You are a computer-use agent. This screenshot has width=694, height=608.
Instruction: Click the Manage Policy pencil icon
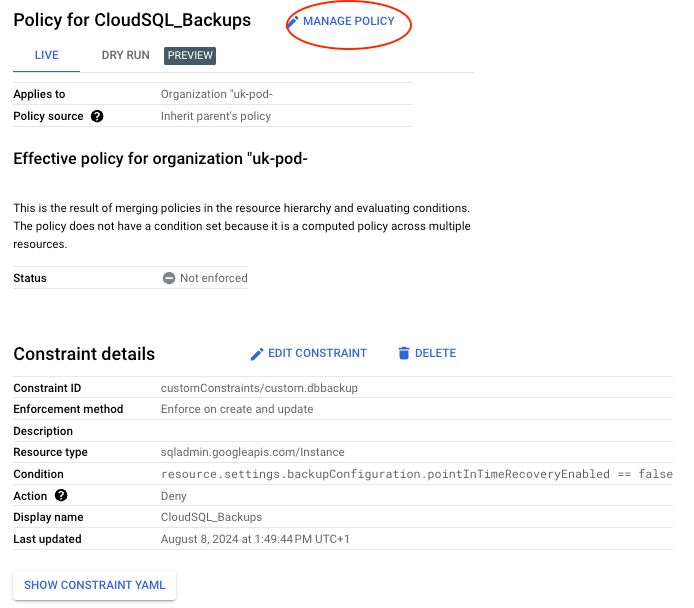click(293, 21)
